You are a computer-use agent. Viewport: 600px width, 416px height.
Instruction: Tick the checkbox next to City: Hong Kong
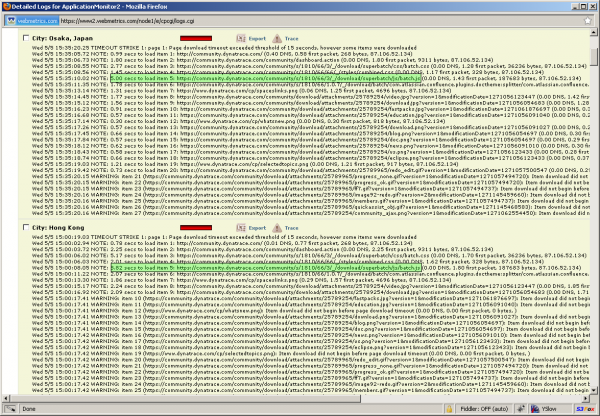click(x=26, y=227)
